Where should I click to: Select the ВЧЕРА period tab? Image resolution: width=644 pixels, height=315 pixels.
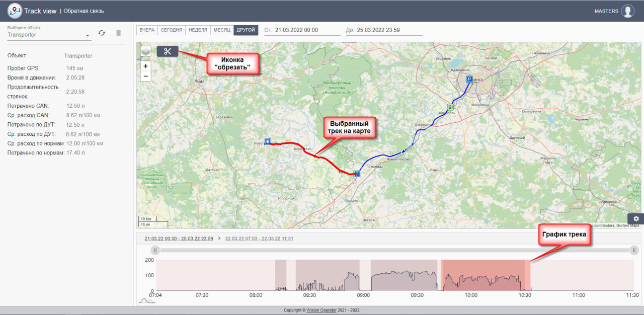(147, 30)
